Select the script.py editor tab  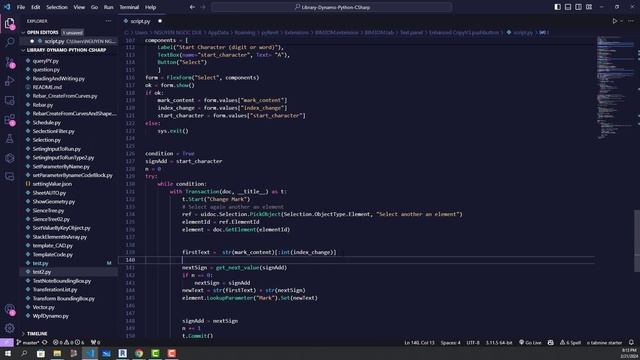tap(141, 21)
